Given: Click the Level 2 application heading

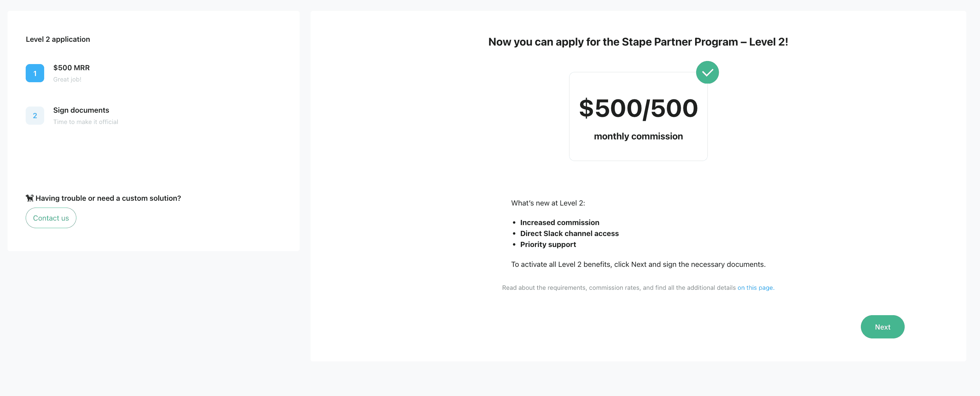Looking at the screenshot, I should (x=58, y=39).
